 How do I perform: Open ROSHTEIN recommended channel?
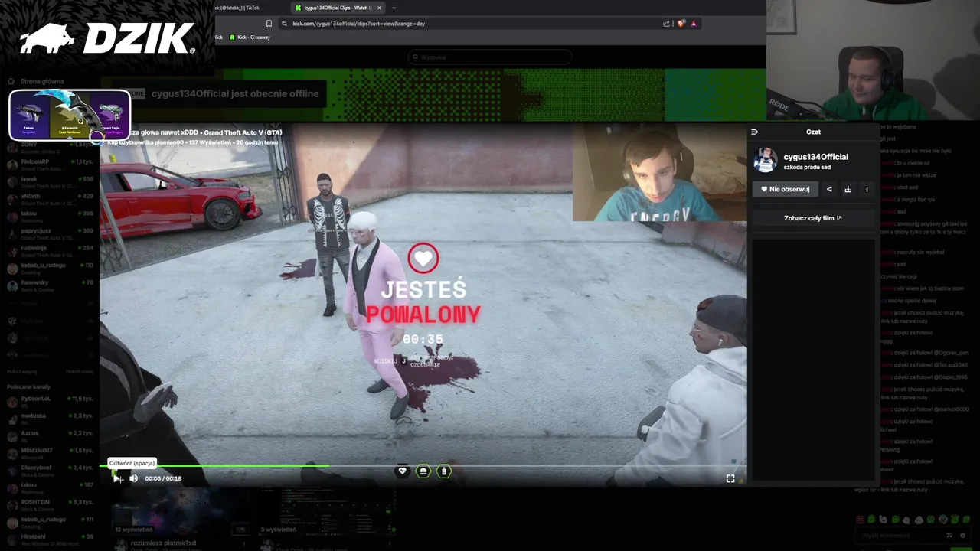51,505
